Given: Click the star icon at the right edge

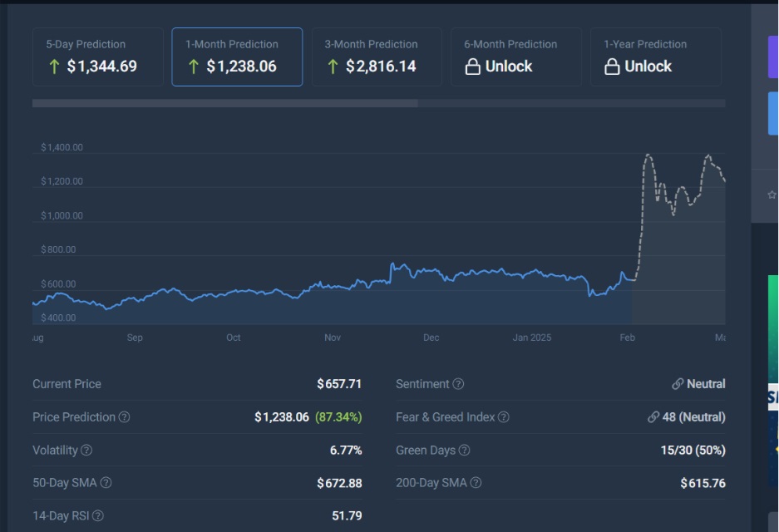Looking at the screenshot, I should tap(772, 195).
